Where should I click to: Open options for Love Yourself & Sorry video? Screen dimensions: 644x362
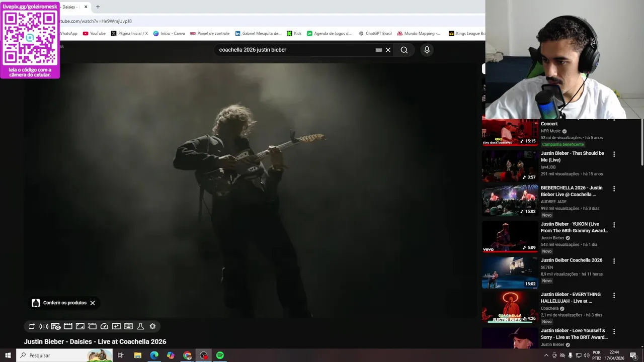[614, 331]
